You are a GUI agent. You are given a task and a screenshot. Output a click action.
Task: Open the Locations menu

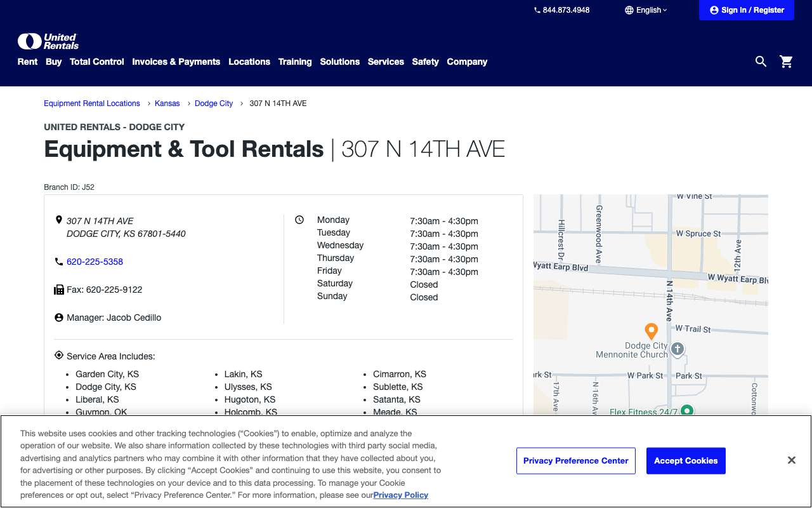[249, 62]
